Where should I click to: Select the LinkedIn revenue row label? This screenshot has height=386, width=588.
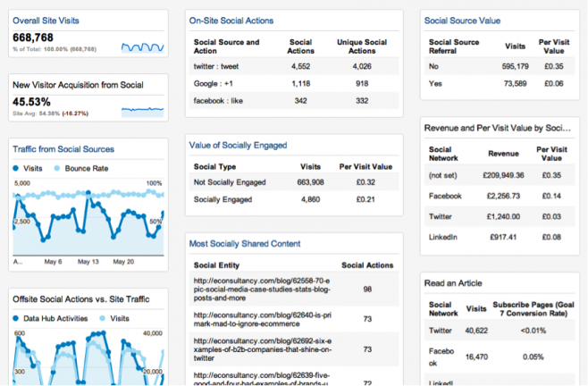(443, 238)
